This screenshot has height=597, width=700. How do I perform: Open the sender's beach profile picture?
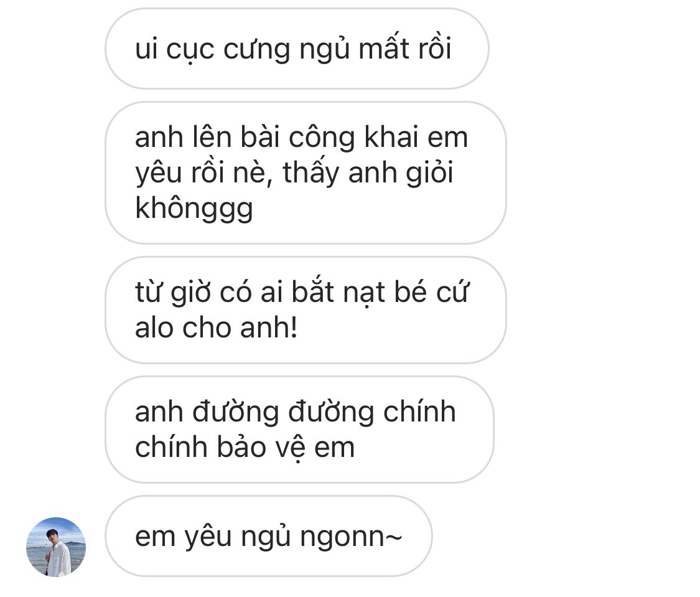(56, 547)
